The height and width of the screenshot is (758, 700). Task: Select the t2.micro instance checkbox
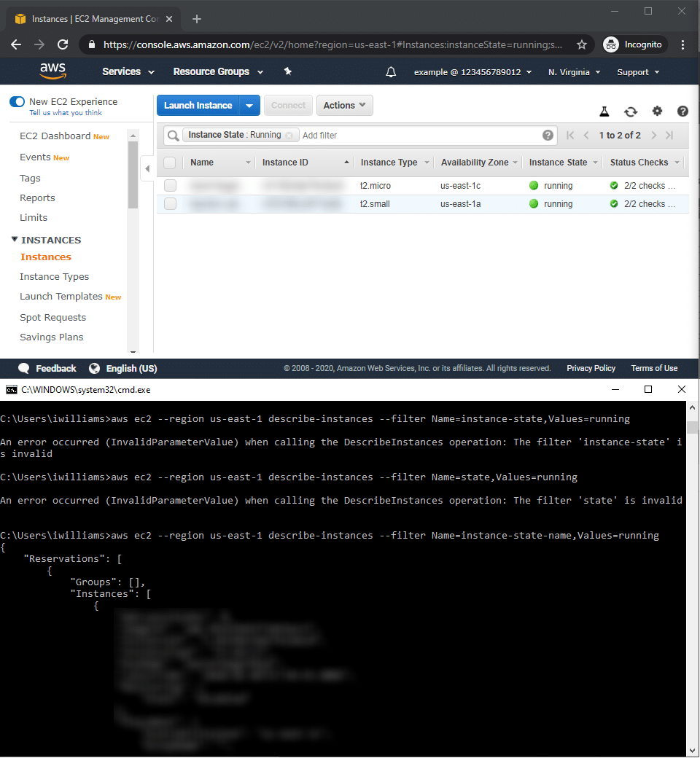click(170, 186)
